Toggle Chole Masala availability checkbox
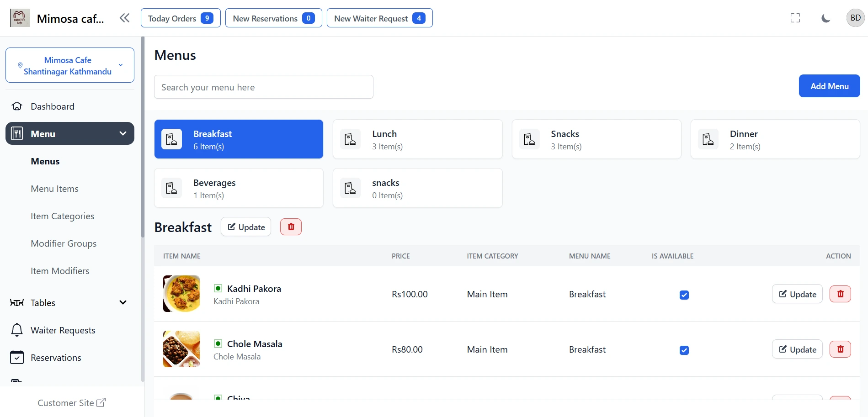The height and width of the screenshot is (417, 868). (684, 350)
